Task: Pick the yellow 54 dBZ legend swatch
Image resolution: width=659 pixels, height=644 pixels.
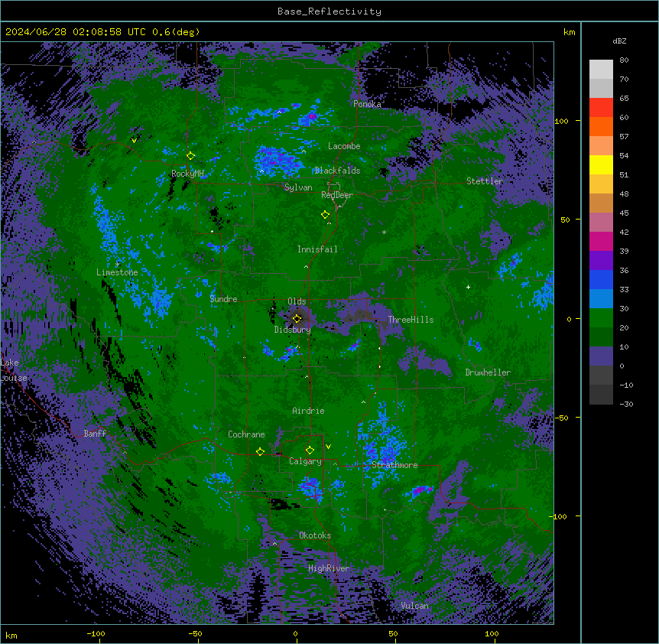Action: pos(601,164)
